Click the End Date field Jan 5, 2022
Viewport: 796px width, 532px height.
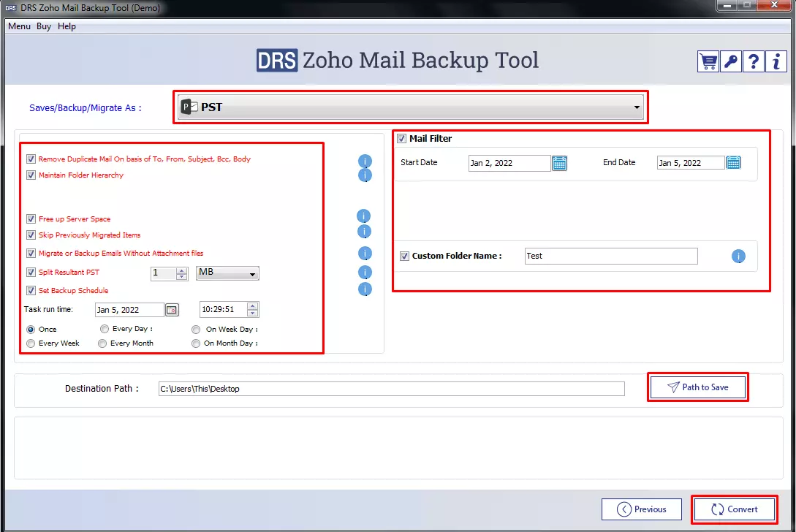click(x=691, y=163)
